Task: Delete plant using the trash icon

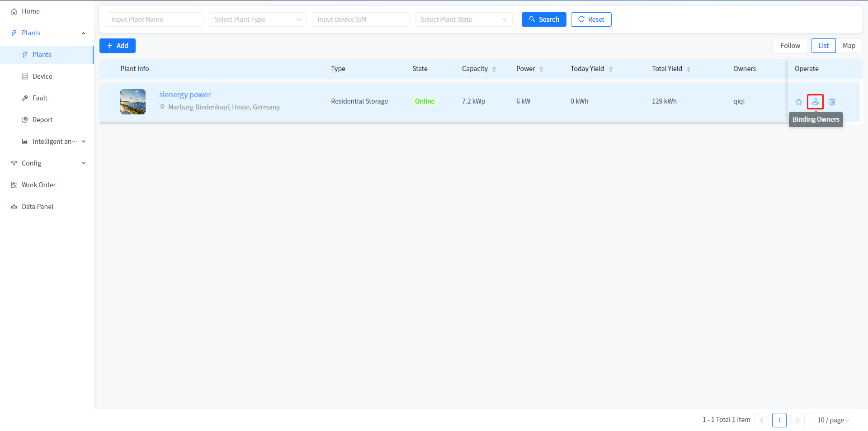Action: coord(832,102)
